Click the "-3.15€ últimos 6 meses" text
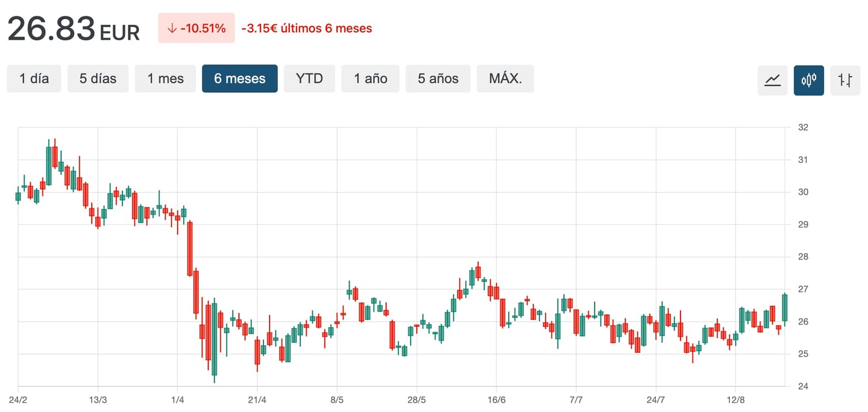The height and width of the screenshot is (412, 868). (306, 28)
